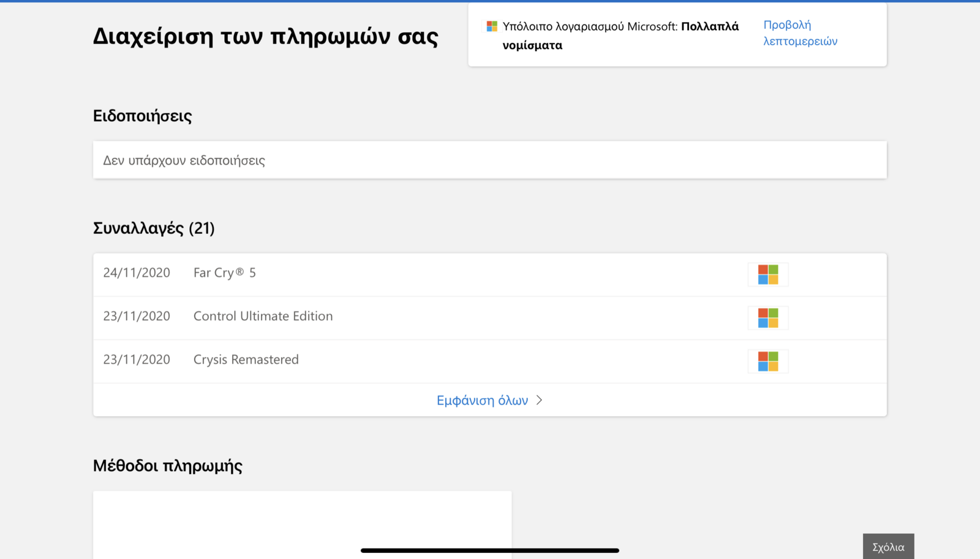Click Microsoft icon in Far Cry 5 row
Image resolution: width=980 pixels, height=559 pixels.
[768, 274]
